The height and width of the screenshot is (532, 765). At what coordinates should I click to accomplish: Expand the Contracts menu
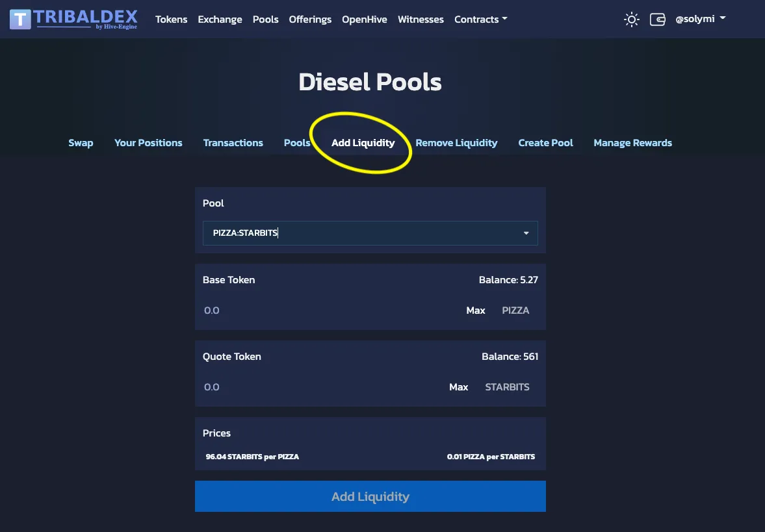(x=480, y=19)
